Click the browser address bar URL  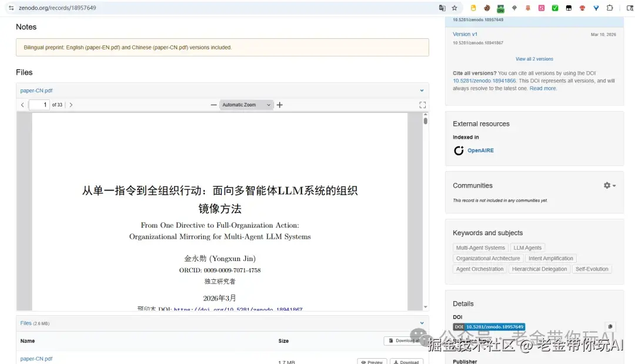[57, 8]
